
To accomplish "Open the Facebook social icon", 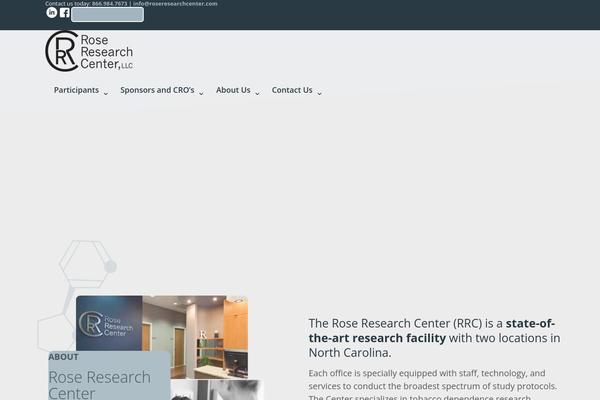I will (x=65, y=13).
